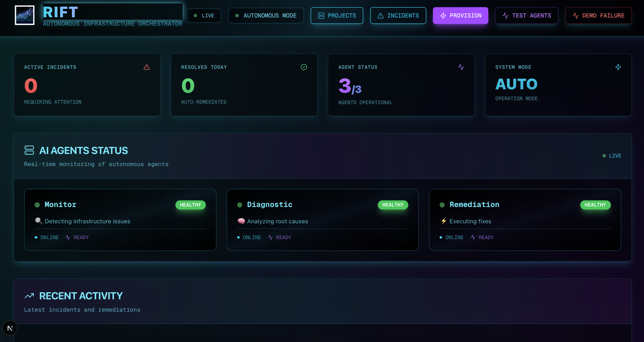Click the warning triangle icon in Active Incidents
Screen dimensions: 644x342
point(147,67)
